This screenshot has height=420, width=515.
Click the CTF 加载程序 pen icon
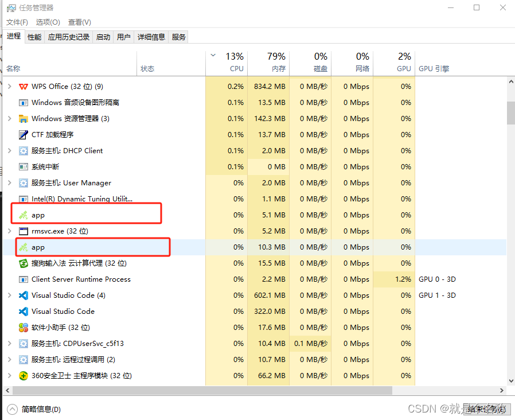(24, 135)
